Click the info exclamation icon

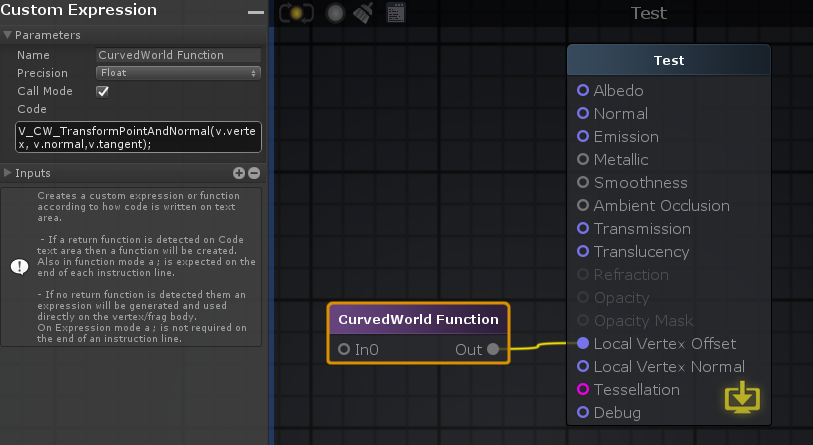(x=20, y=267)
